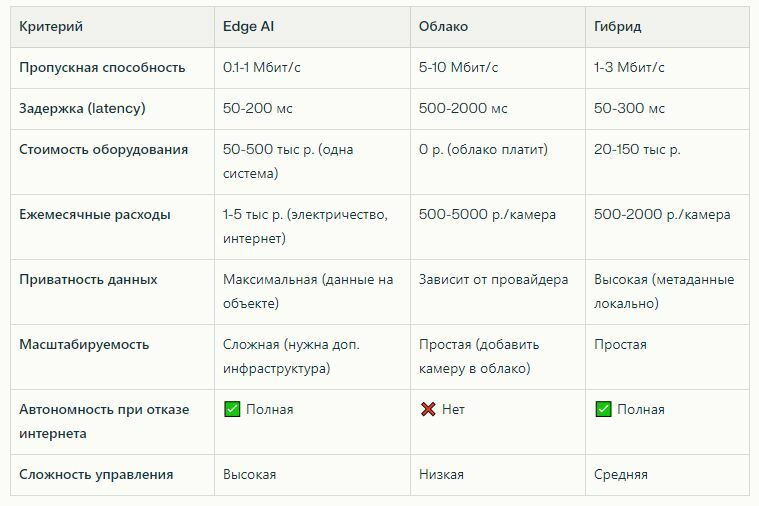759x506 pixels.
Task: Select the Масштабируемость row label
Action: coord(84,344)
